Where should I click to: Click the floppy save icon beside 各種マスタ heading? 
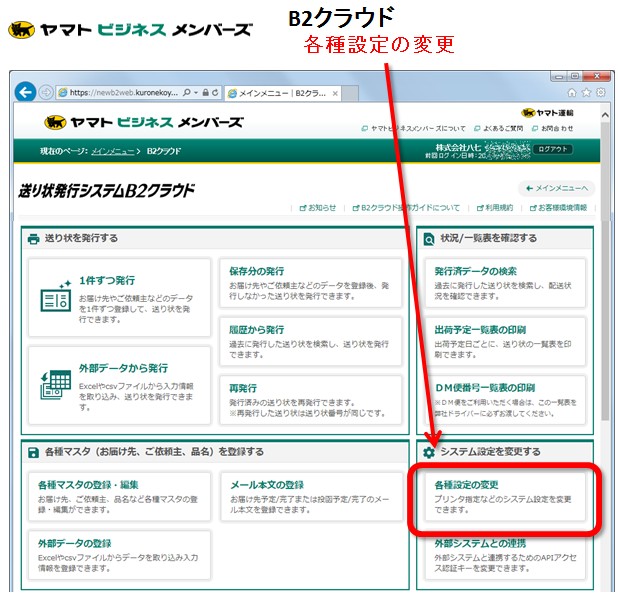point(34,453)
